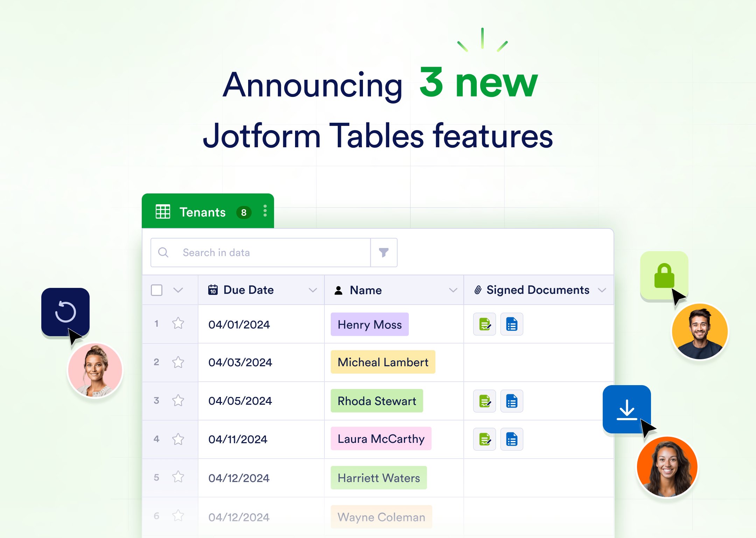
Task: Open selection options chevron beside header checkbox
Action: coord(178,290)
